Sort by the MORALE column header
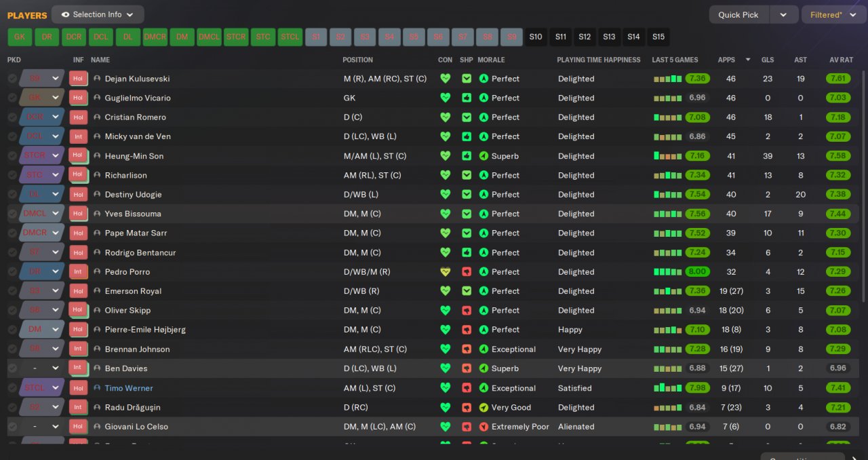This screenshot has width=868, height=460. point(491,60)
